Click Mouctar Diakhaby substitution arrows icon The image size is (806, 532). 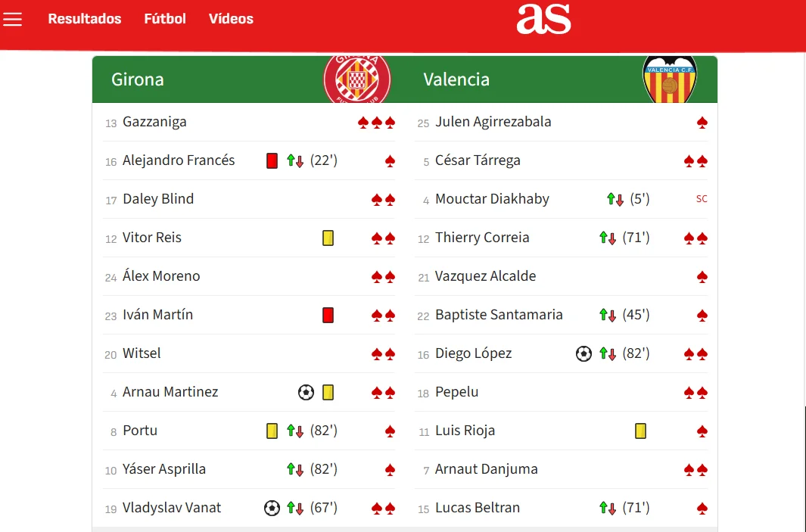615,199
